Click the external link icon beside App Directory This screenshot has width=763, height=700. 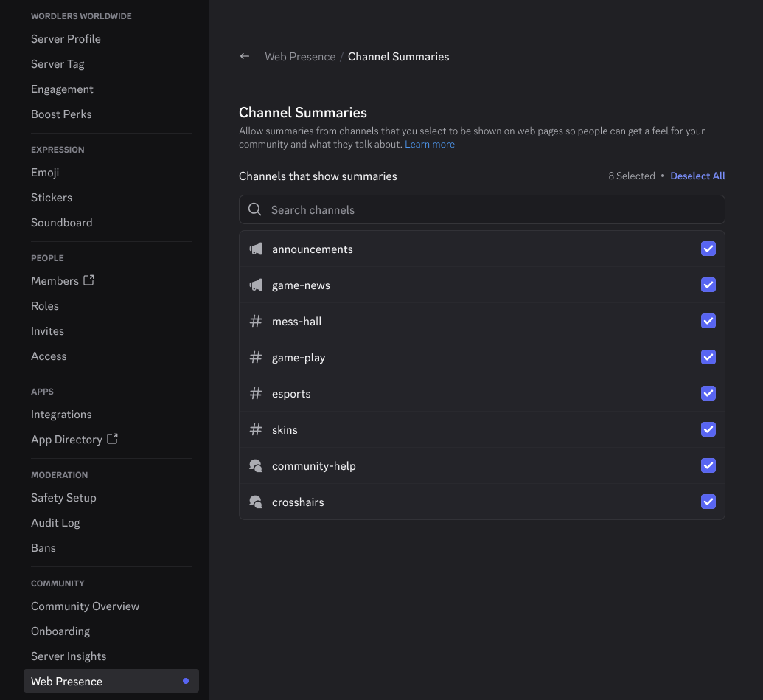112,439
